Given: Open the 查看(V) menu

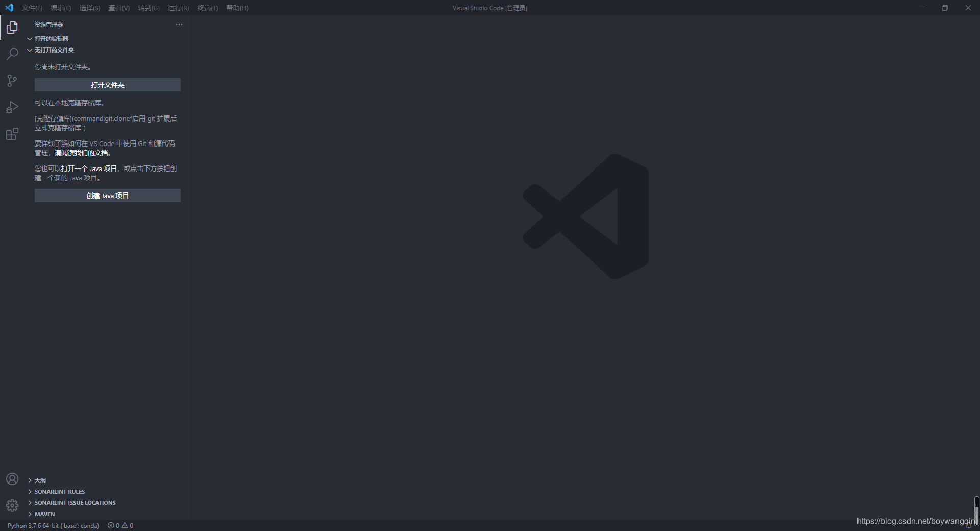Looking at the screenshot, I should (x=119, y=8).
